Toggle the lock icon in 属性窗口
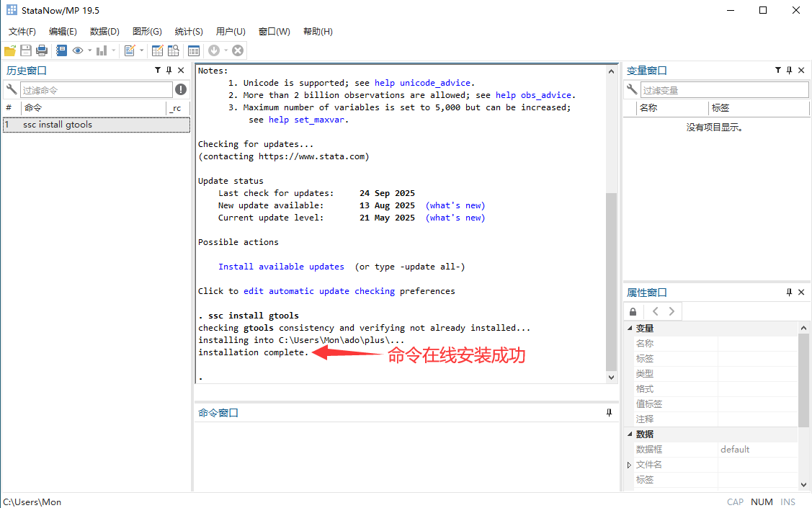 pyautogui.click(x=633, y=311)
